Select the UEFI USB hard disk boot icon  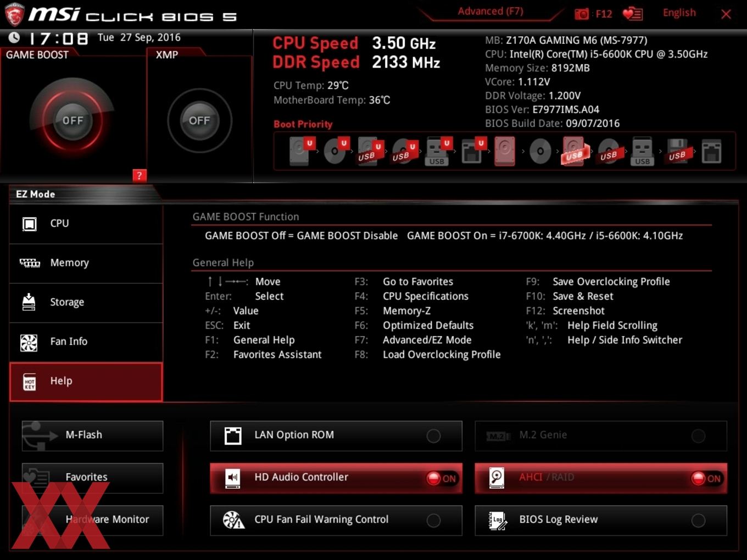click(x=370, y=151)
